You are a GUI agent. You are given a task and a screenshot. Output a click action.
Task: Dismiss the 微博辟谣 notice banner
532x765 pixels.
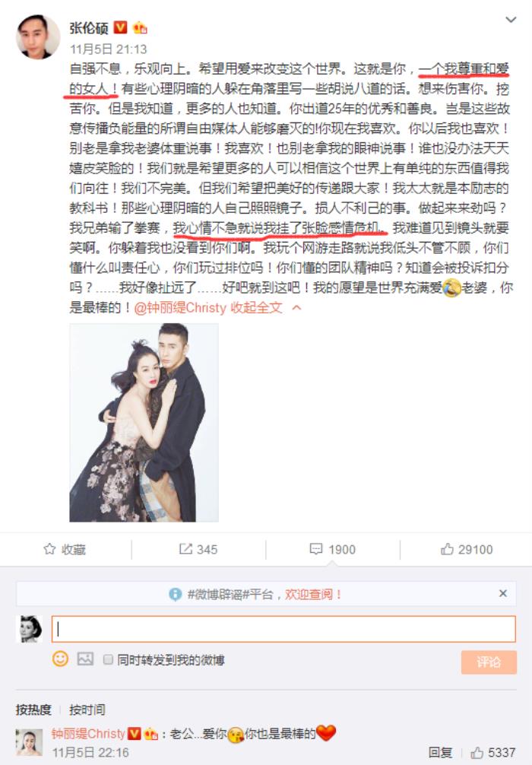pos(503,593)
